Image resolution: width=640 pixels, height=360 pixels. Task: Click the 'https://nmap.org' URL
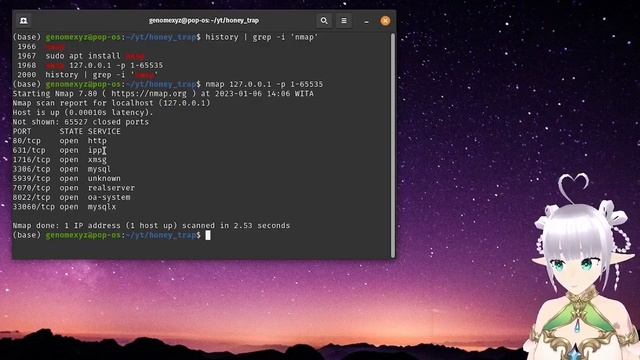click(149, 93)
